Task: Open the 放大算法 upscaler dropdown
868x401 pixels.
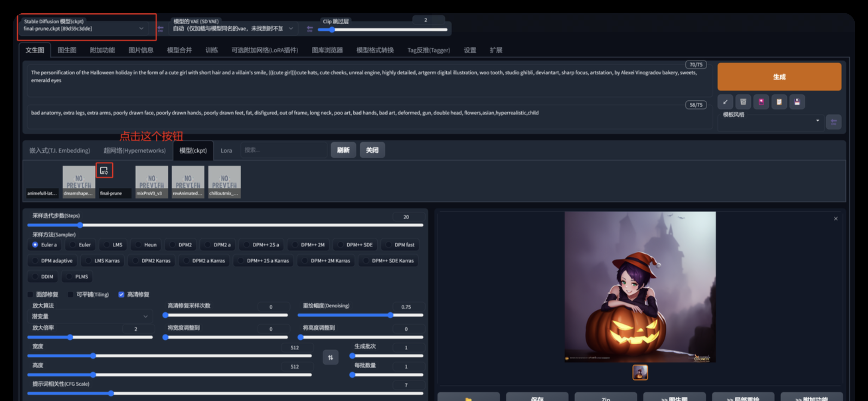Action: [x=90, y=316]
